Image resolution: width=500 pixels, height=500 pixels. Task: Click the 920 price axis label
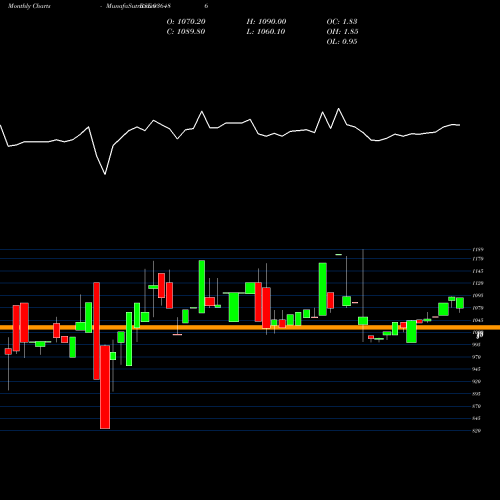(x=477, y=381)
